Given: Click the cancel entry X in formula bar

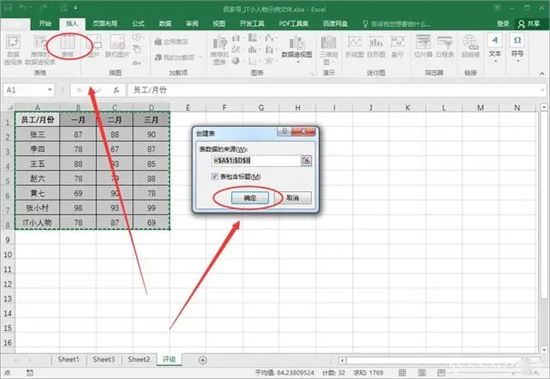Looking at the screenshot, I should 79,90.
